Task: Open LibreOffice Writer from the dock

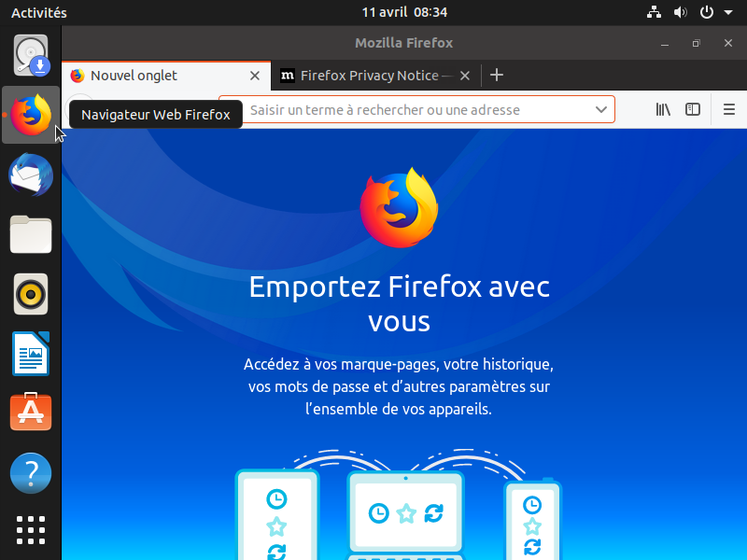Action: pos(31,354)
